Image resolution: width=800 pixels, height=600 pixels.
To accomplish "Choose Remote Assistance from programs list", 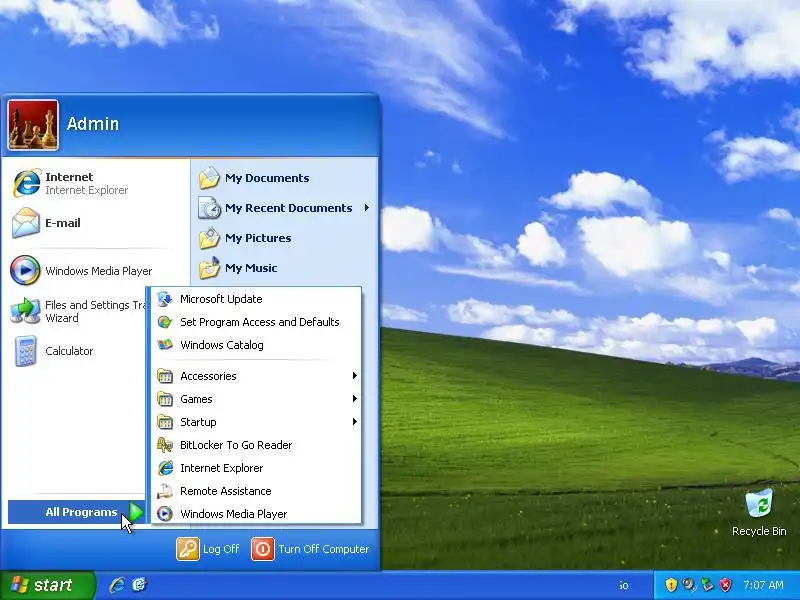I will tap(257, 491).
